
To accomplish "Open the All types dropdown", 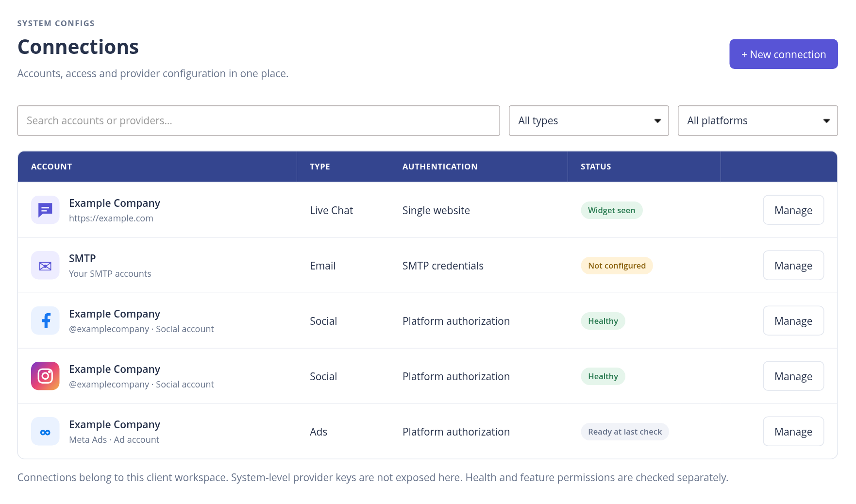I will point(588,120).
